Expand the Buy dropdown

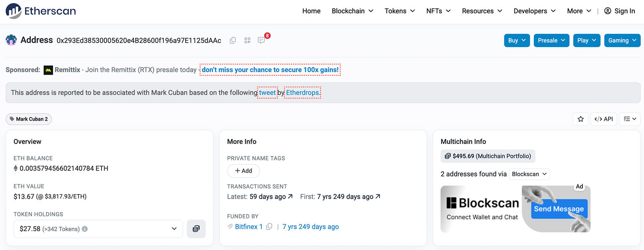tap(517, 41)
